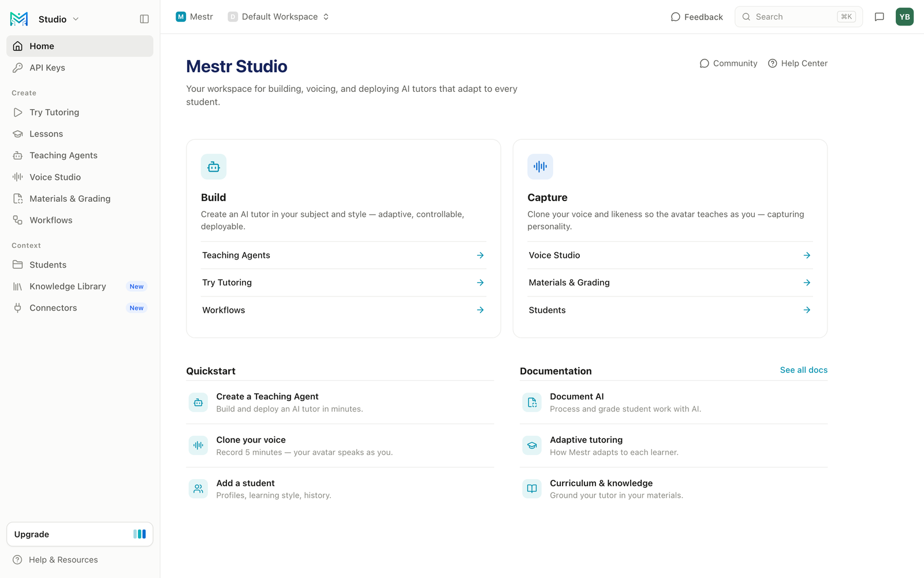Open the Default Workspace switcher

click(x=279, y=17)
